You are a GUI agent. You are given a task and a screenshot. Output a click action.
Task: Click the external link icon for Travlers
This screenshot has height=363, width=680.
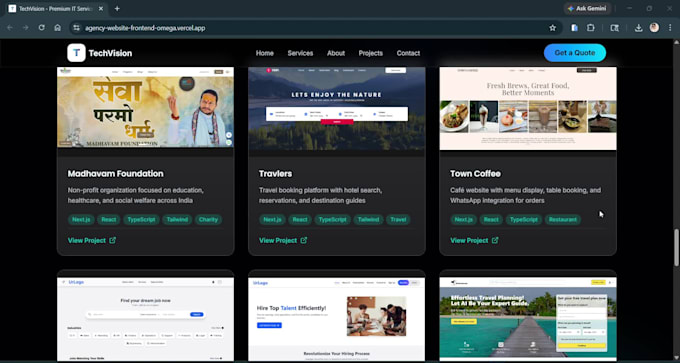304,240
